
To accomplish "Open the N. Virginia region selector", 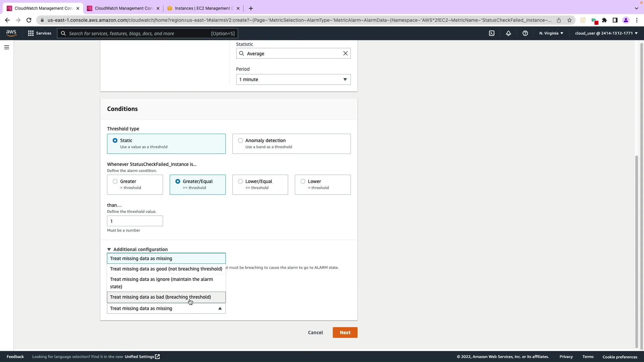I will (551, 33).
